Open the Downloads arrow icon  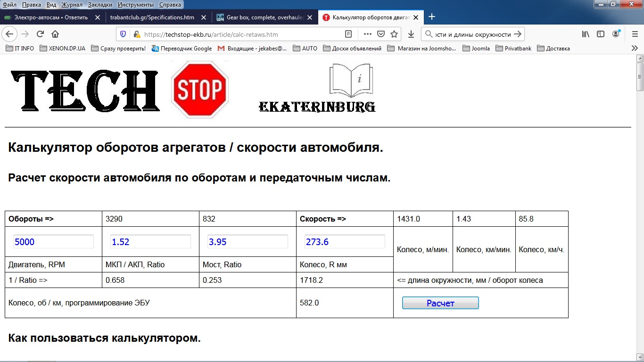point(411,34)
